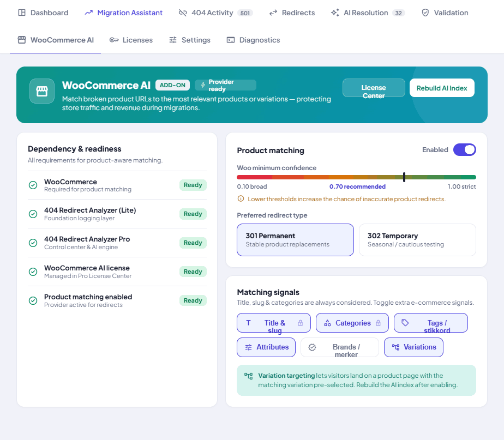Click the green end of the confidence slider
This screenshot has height=440, width=504.
pyautogui.click(x=473, y=177)
